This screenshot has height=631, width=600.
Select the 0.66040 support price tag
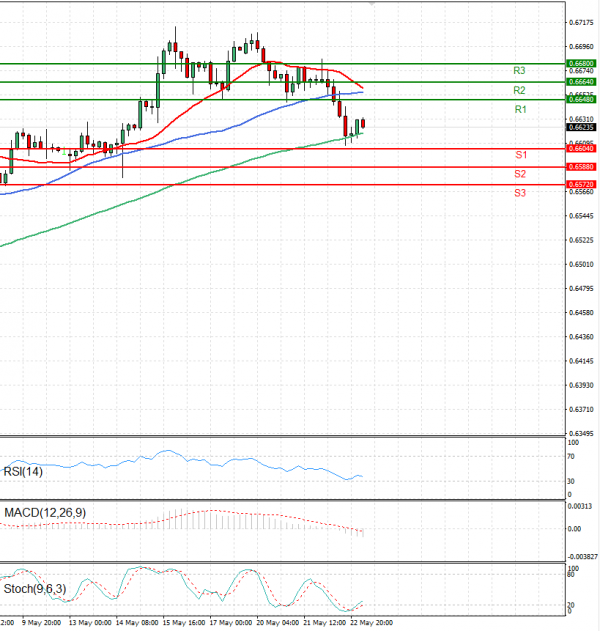pos(581,148)
